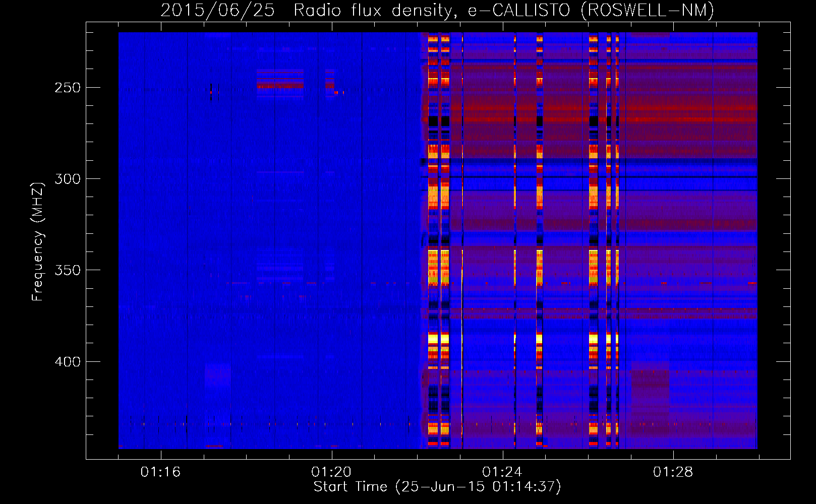
Task: Click the 01:20 time tick label
Action: [331, 472]
